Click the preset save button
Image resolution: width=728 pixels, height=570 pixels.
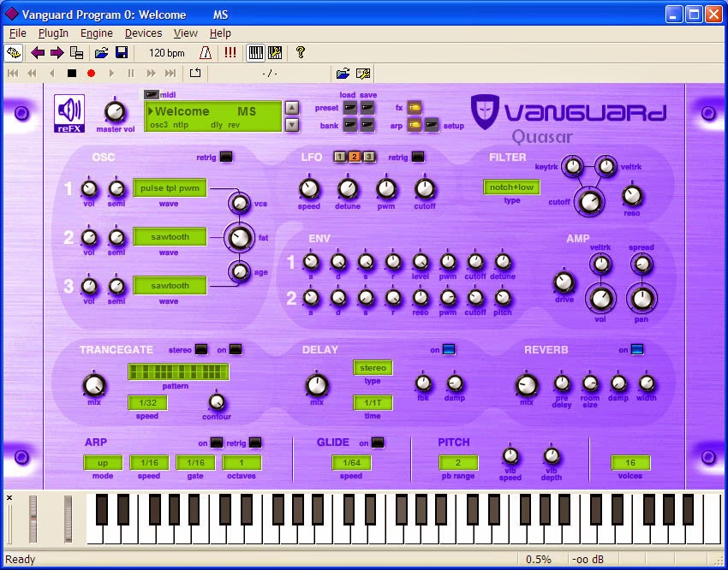click(x=367, y=109)
